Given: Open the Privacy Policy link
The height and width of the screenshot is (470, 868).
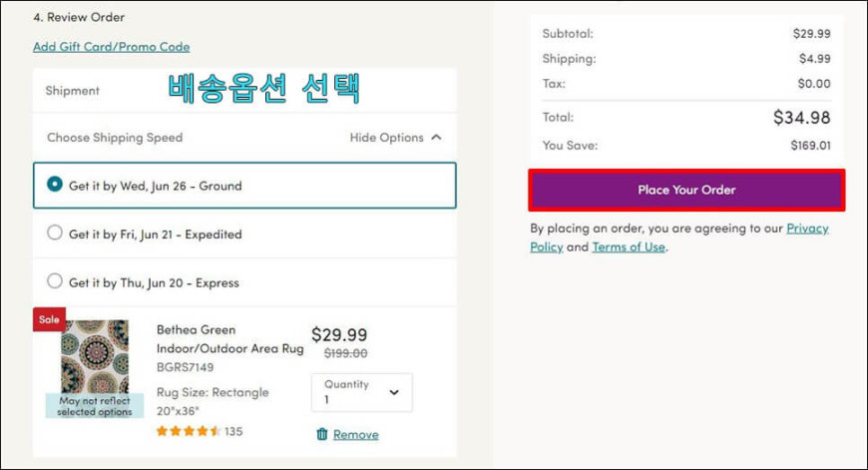Looking at the screenshot, I should coord(679,237).
